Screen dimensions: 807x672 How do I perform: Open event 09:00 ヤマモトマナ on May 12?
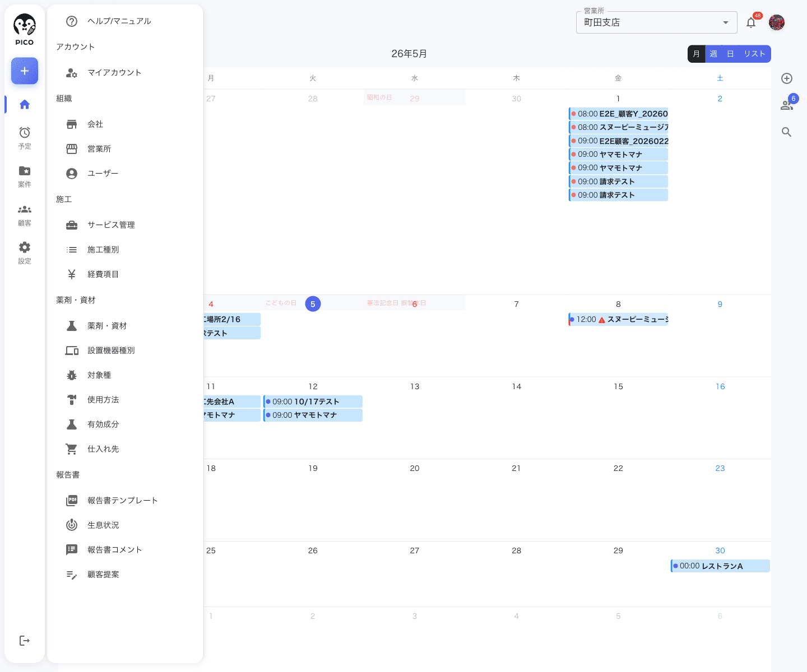[x=313, y=415]
